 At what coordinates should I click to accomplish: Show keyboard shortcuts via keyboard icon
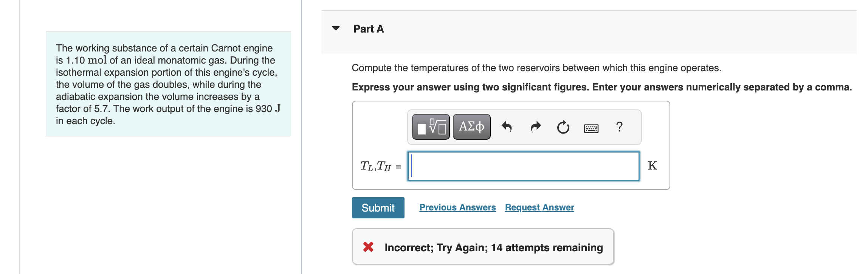point(591,128)
